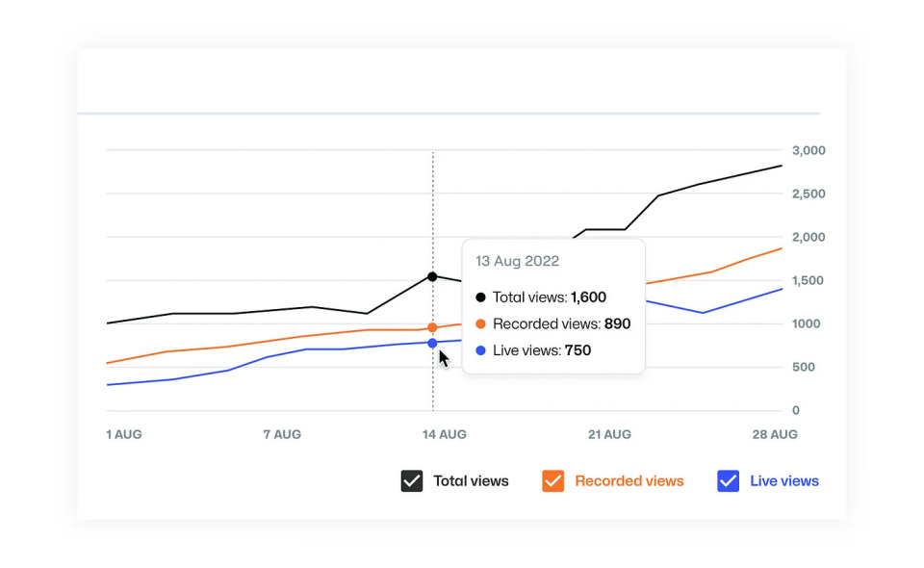Viewport: 924px width, 568px height.
Task: Click the Recorded views legend label
Action: (629, 481)
